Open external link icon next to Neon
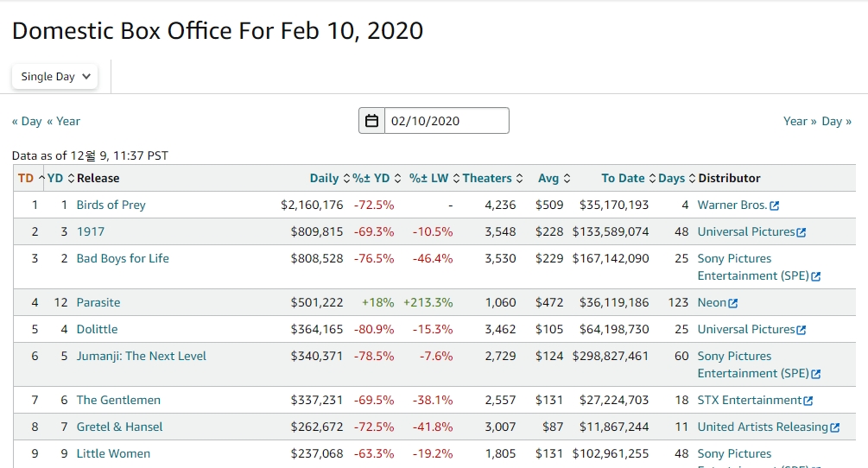This screenshot has width=868, height=468. (x=733, y=303)
